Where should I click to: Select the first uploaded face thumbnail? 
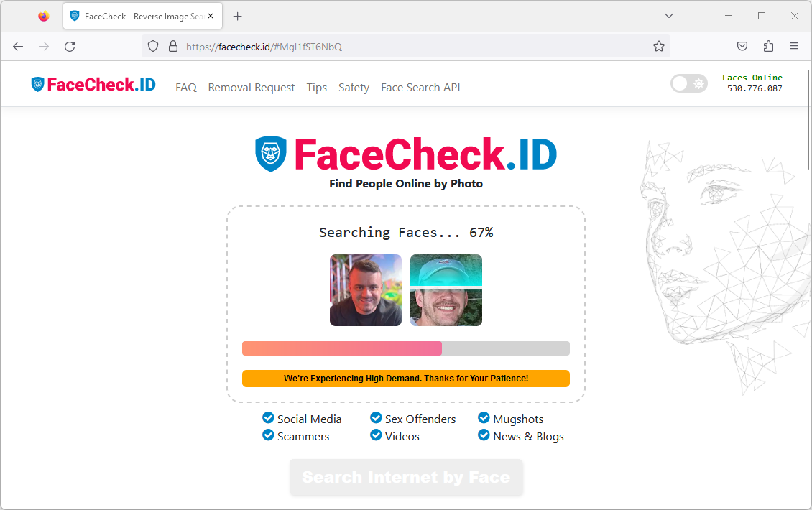[x=366, y=290]
